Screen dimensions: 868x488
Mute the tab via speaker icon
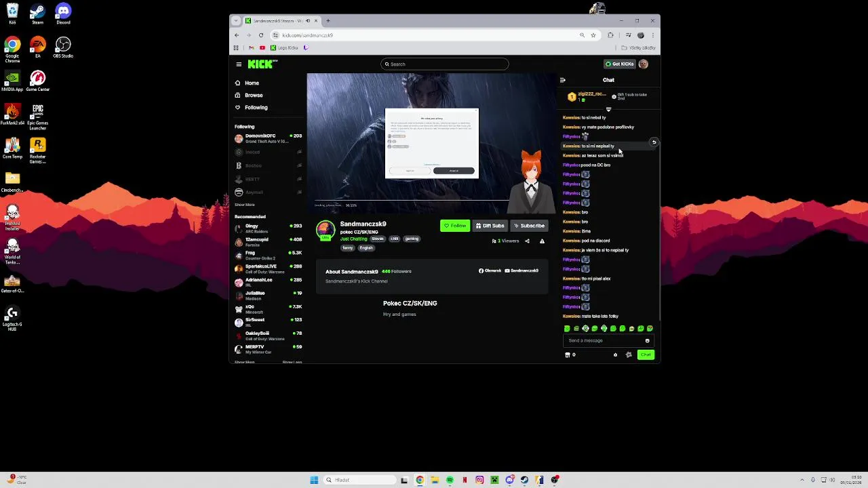pos(308,20)
